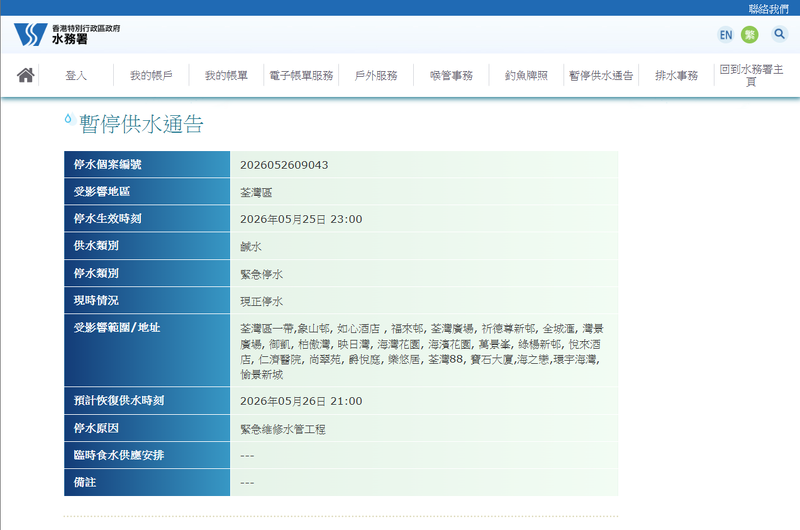Viewport: 800px width, 530px height.
Task: Click the Water Supplies Department logo
Action: (67, 35)
